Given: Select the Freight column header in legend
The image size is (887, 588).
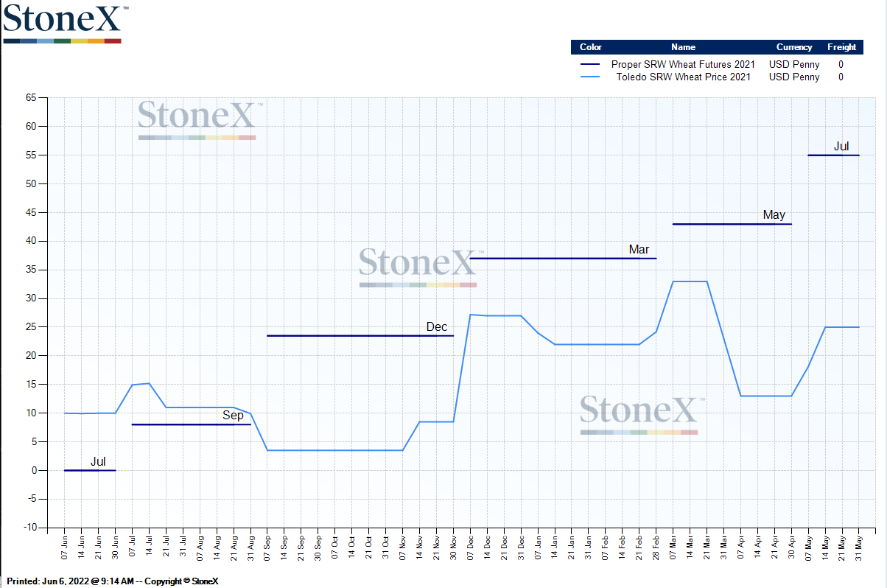Looking at the screenshot, I should coord(841,47).
